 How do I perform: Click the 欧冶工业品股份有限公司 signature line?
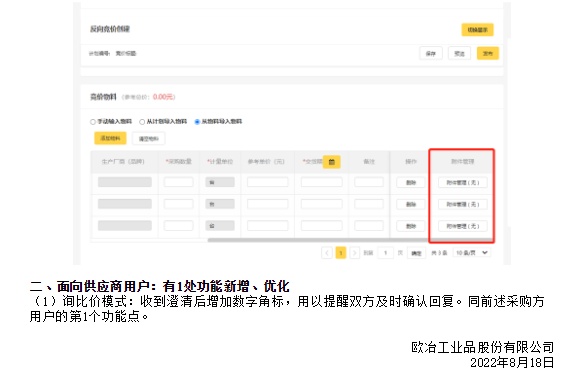point(483,347)
